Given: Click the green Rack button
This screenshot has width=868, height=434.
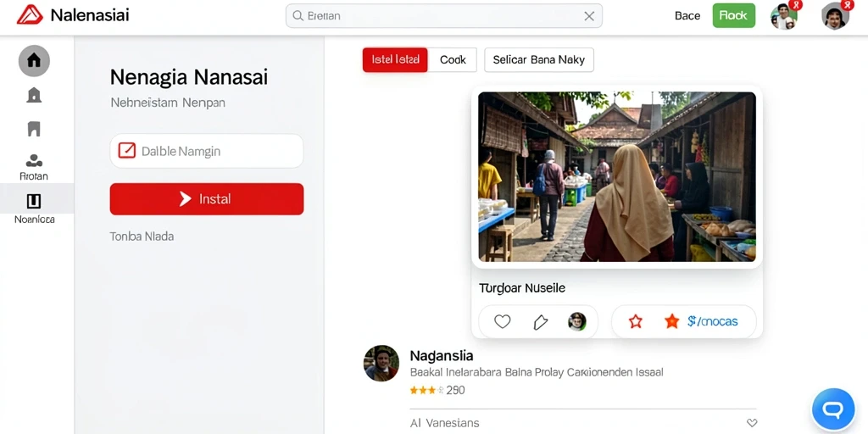Looking at the screenshot, I should [733, 15].
